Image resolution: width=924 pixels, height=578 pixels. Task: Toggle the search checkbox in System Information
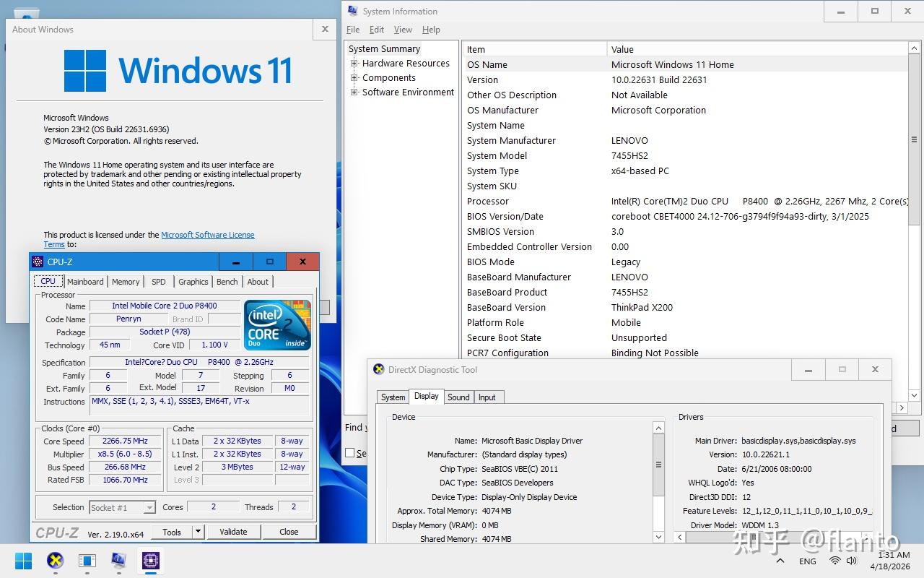click(x=350, y=453)
